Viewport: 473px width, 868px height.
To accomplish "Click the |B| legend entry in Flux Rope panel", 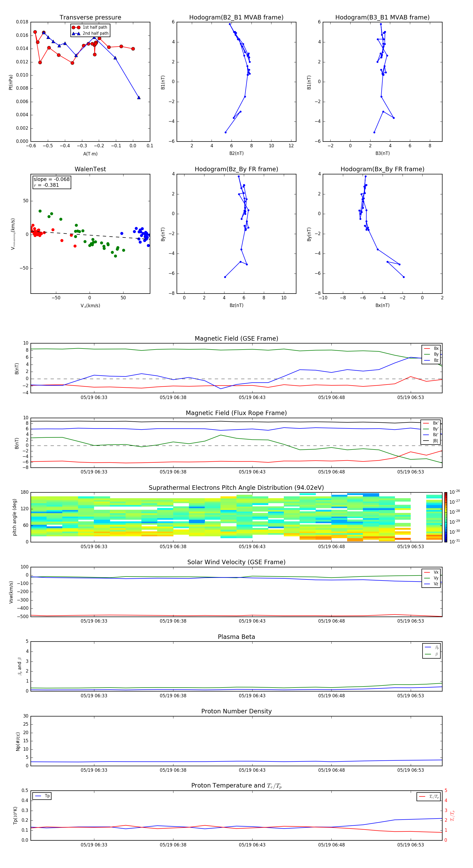I will [x=431, y=441].
